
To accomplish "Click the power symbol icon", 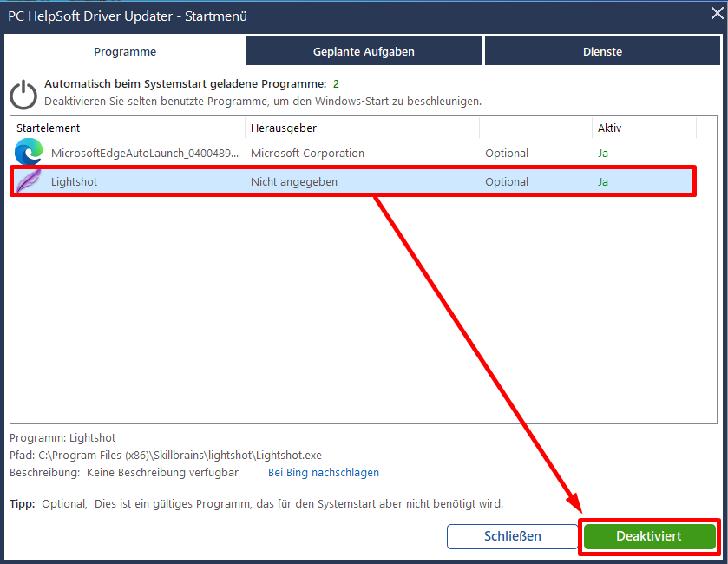I will pyautogui.click(x=23, y=95).
